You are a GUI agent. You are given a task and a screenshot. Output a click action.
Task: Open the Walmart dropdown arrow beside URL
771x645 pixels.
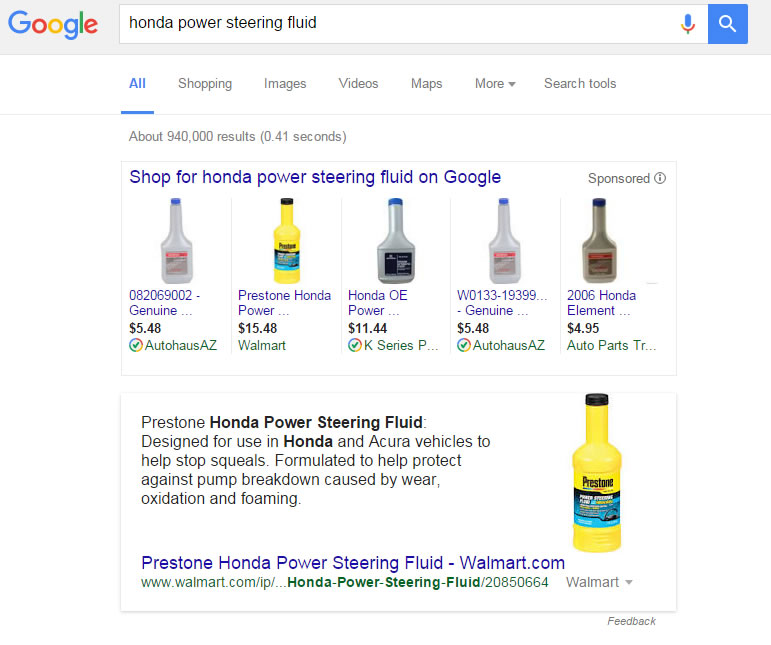click(x=629, y=583)
